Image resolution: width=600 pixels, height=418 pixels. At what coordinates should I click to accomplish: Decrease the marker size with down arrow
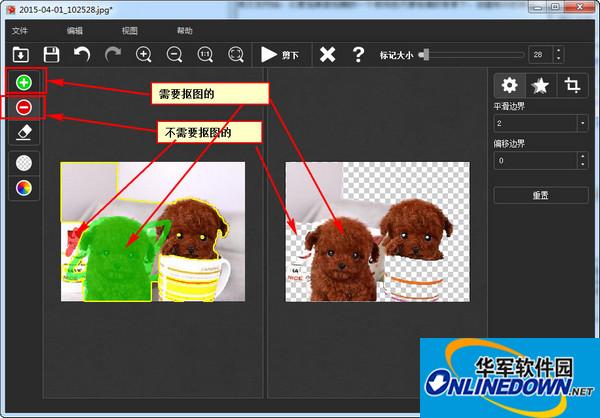[x=558, y=59]
